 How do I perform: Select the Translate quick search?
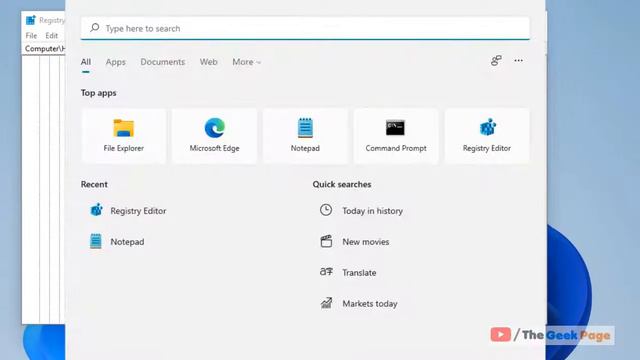pyautogui.click(x=348, y=272)
